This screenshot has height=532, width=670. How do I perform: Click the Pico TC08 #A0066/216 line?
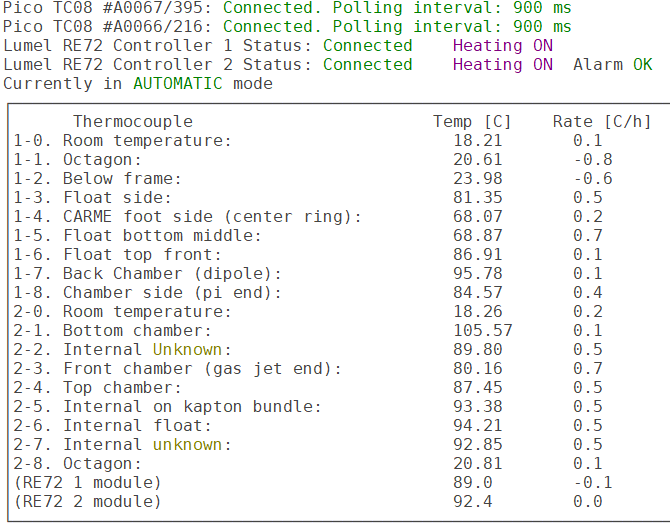[287, 27]
